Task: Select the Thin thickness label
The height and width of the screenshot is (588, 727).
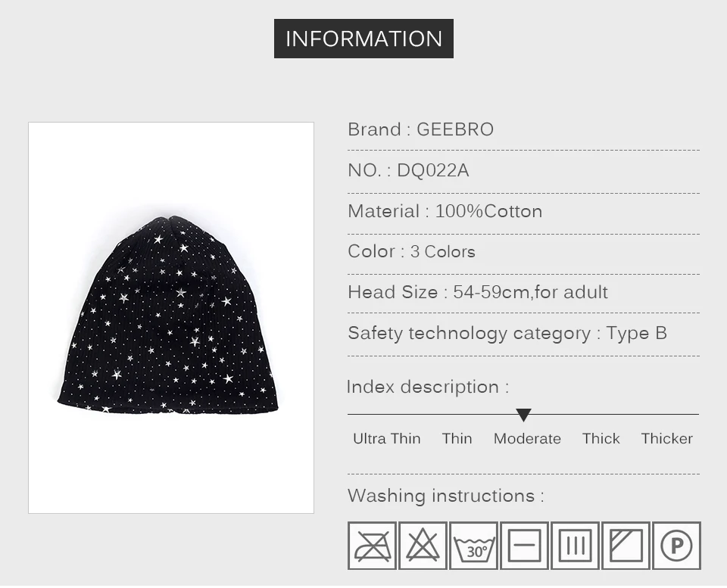Action: [x=457, y=438]
